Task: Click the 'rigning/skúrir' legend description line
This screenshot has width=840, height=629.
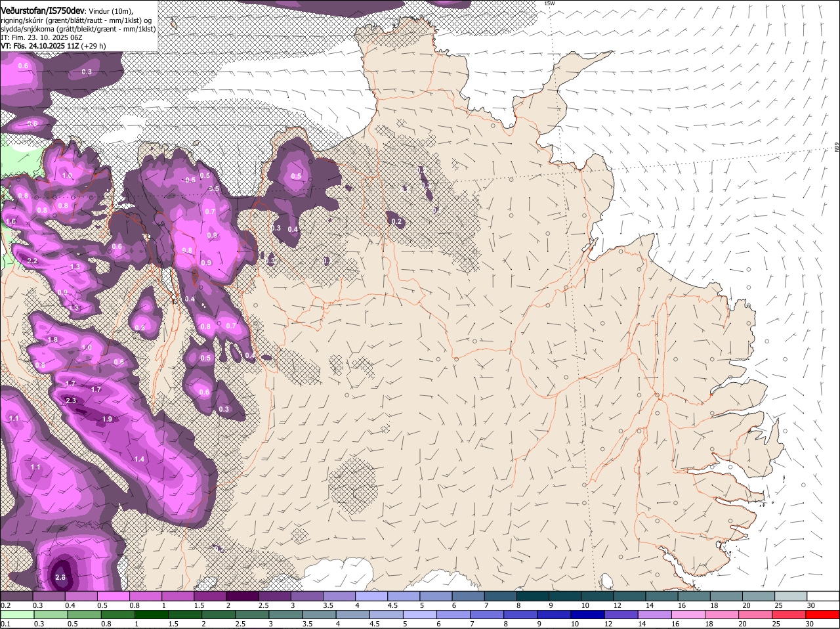Action: [x=75, y=20]
